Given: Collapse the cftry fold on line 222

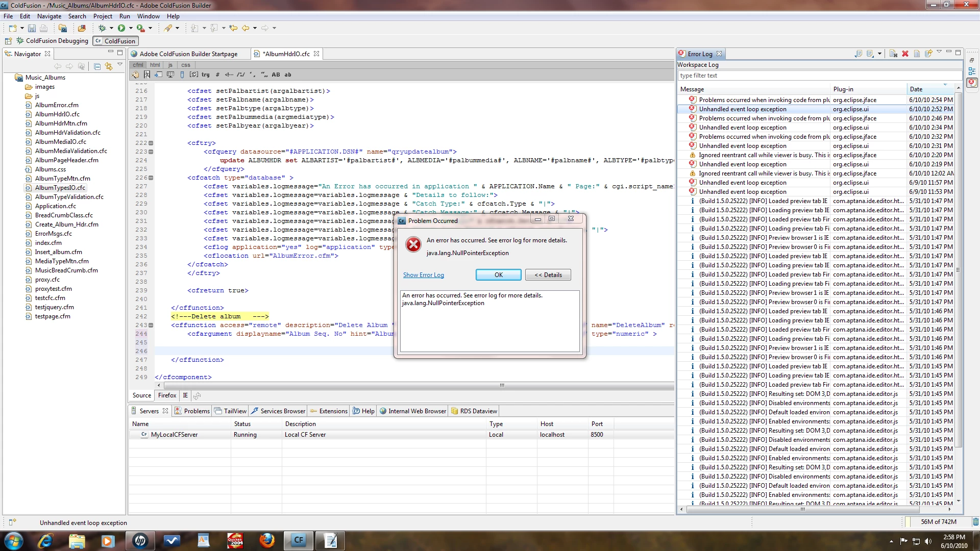Looking at the screenshot, I should [x=151, y=143].
